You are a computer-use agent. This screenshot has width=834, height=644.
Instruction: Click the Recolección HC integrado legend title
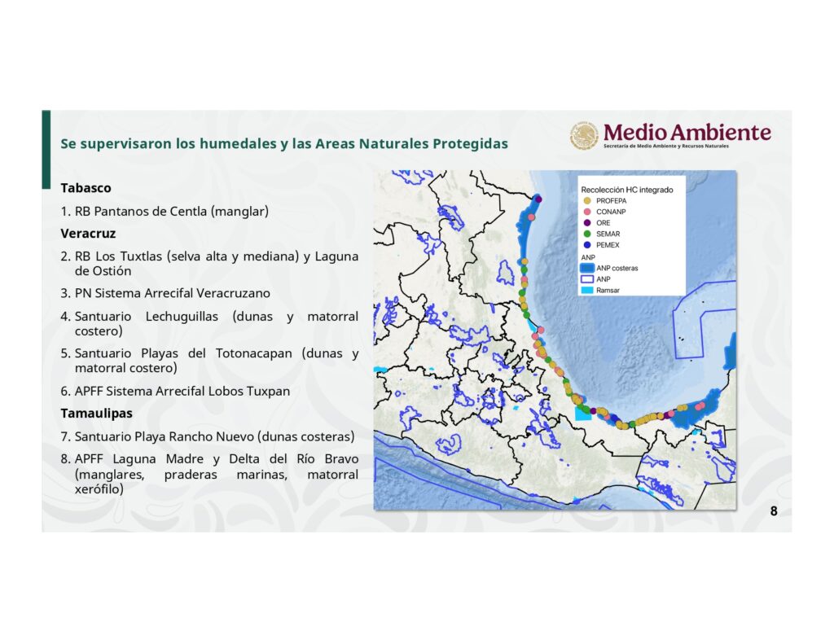pyautogui.click(x=626, y=189)
